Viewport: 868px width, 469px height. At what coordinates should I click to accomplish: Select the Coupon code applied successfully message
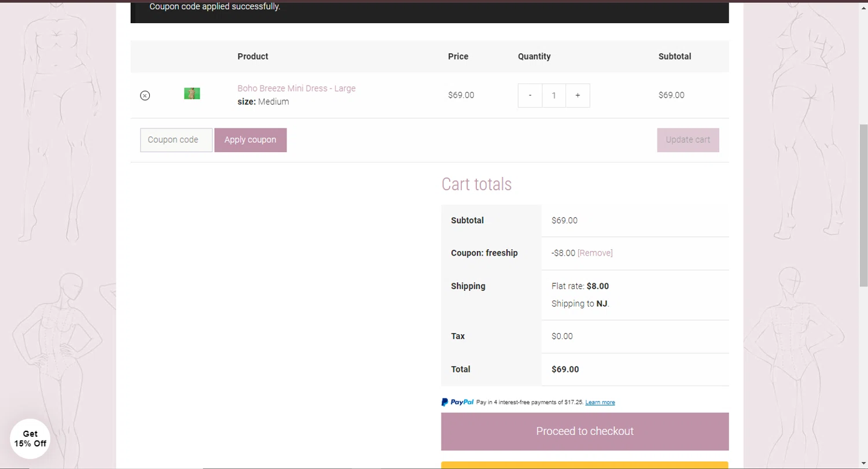pos(215,7)
